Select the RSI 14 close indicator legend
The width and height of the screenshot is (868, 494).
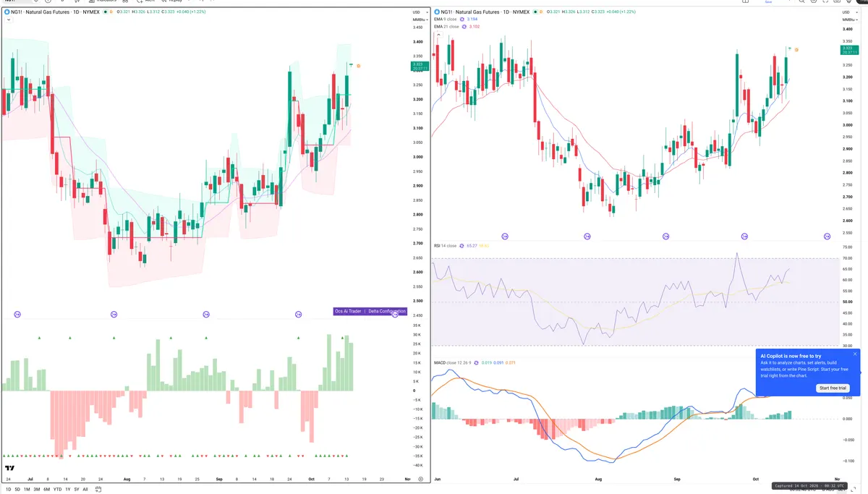[445, 246]
